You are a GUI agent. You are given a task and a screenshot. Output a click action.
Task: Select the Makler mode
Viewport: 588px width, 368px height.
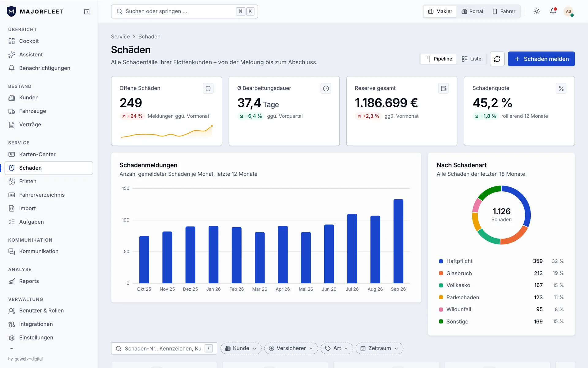tap(440, 11)
